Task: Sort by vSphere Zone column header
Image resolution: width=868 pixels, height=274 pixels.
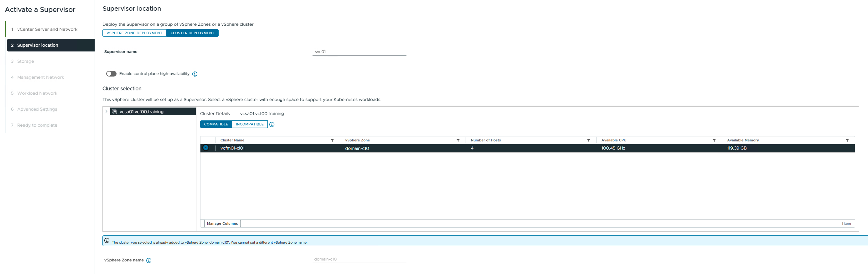Action: point(357,140)
